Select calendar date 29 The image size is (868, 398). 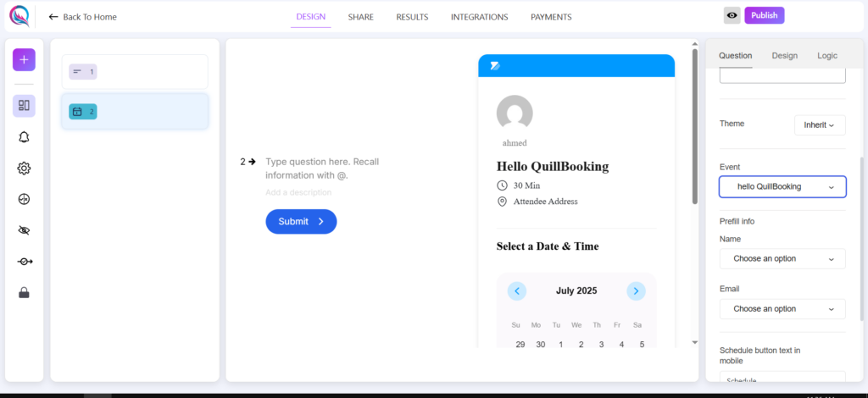520,345
